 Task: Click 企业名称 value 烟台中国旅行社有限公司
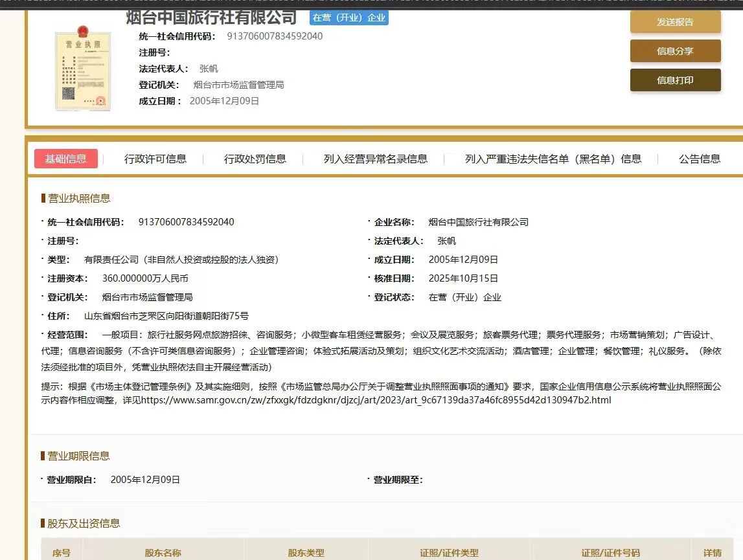pyautogui.click(x=479, y=221)
